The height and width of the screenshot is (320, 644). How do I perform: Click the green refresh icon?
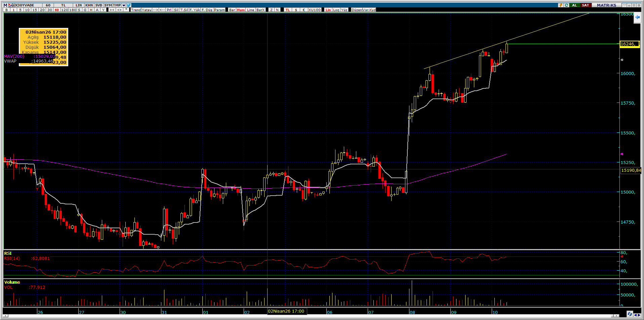coord(566,5)
